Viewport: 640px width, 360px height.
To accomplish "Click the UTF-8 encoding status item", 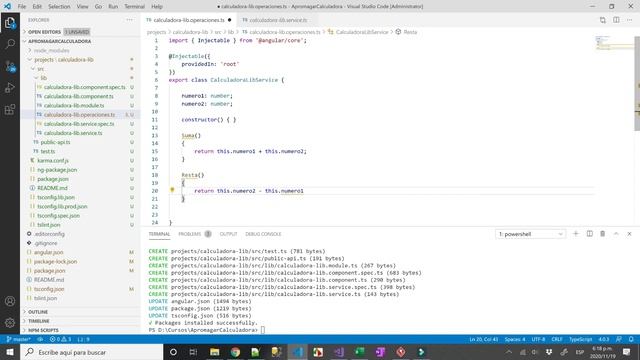I will 538,339.
